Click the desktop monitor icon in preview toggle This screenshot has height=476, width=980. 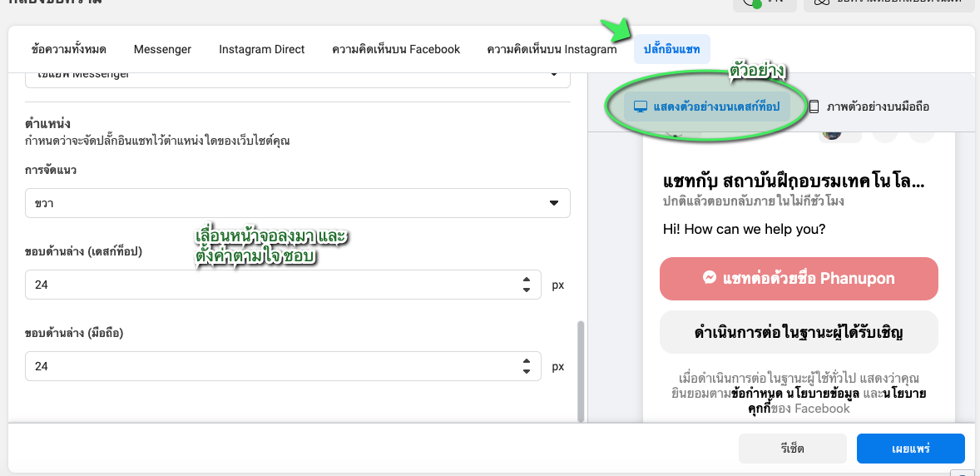[x=641, y=107]
